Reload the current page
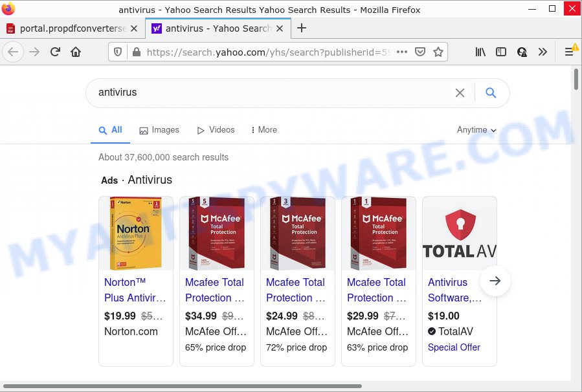 tap(55, 52)
